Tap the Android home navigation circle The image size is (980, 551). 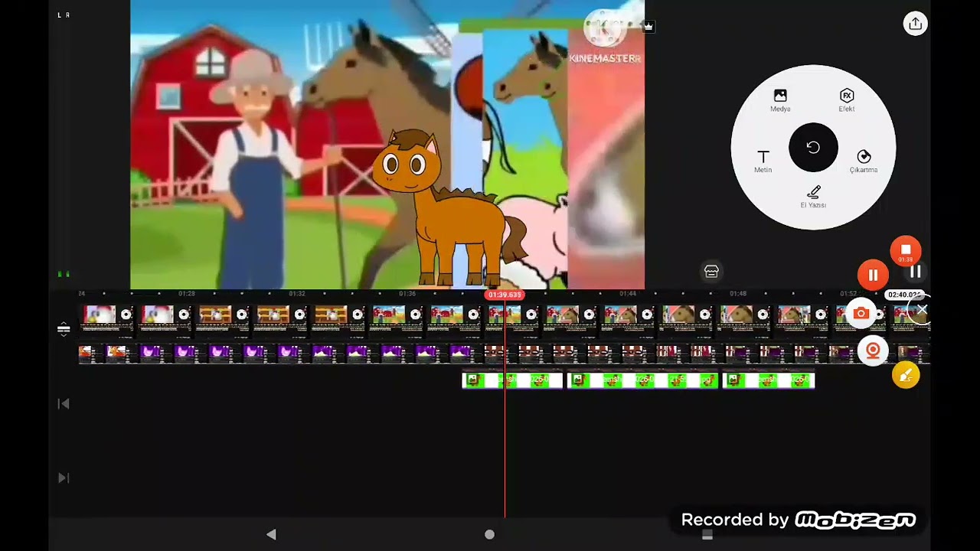[489, 534]
